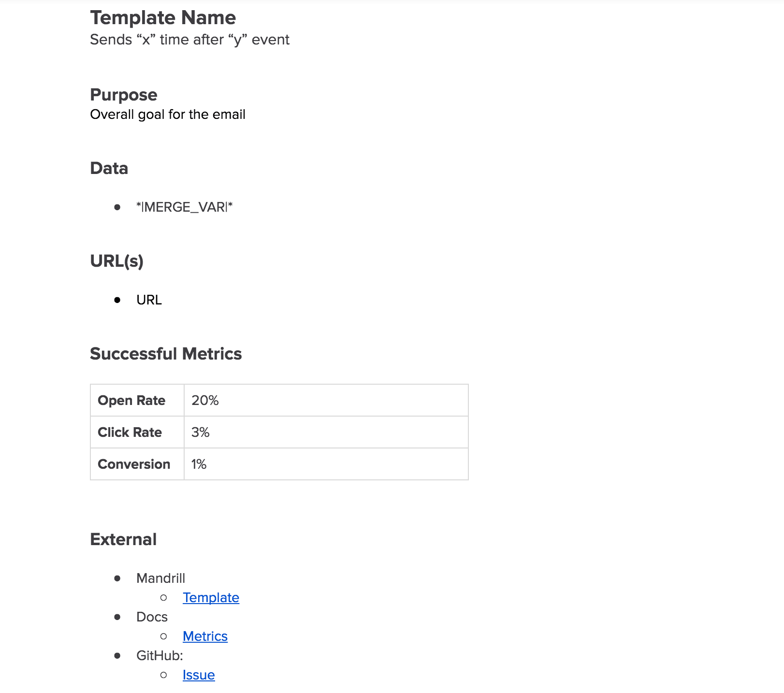
Task: Click the 20% table cell
Action: point(326,400)
